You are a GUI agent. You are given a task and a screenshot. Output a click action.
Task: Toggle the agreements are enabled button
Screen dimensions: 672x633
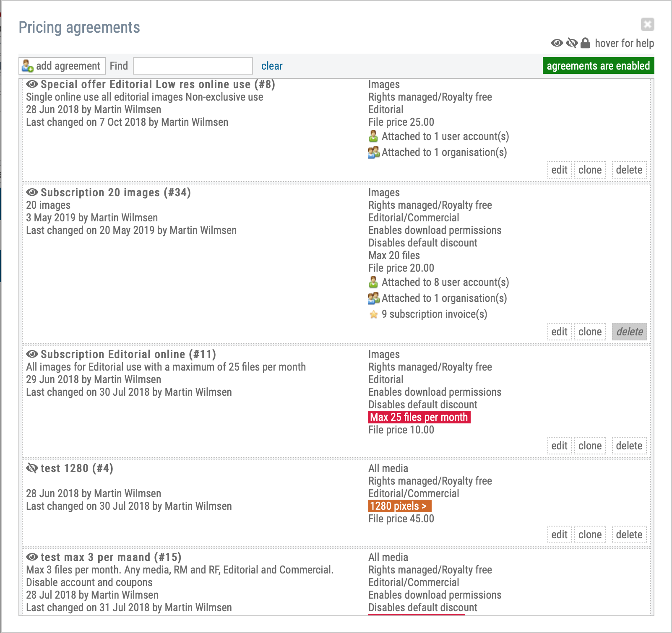598,66
